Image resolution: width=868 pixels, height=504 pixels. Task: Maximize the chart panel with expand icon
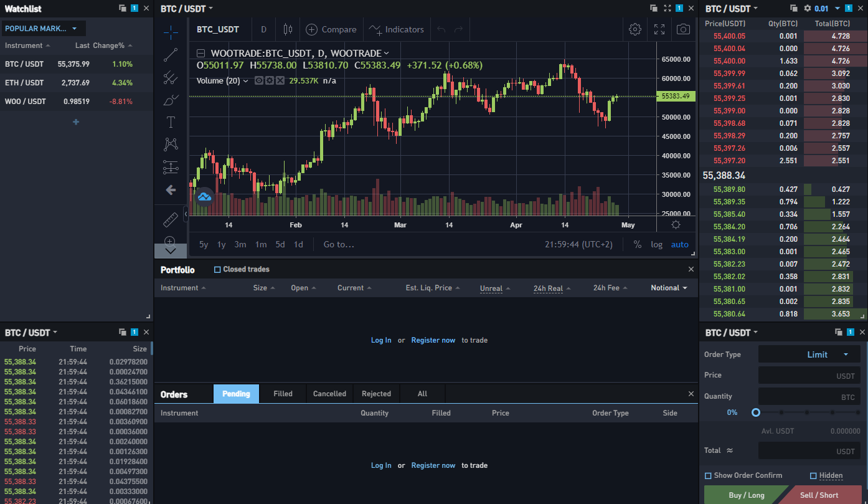pyautogui.click(x=668, y=8)
